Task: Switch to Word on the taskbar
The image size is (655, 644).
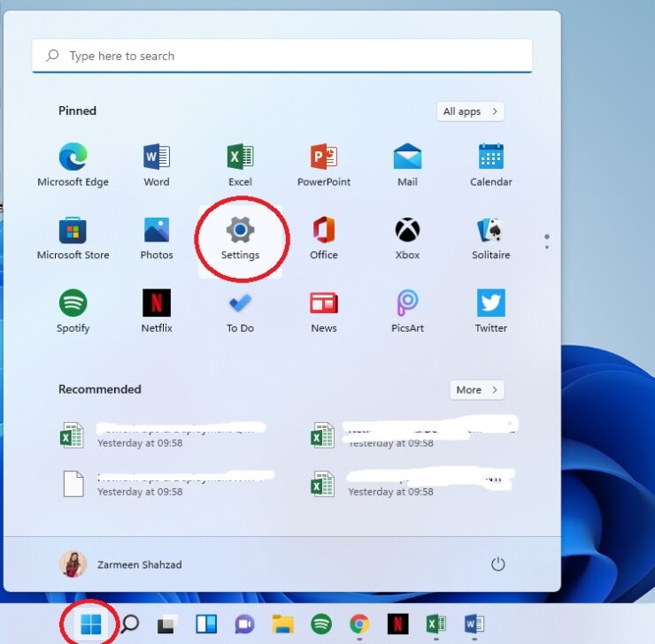Action: tap(474, 625)
